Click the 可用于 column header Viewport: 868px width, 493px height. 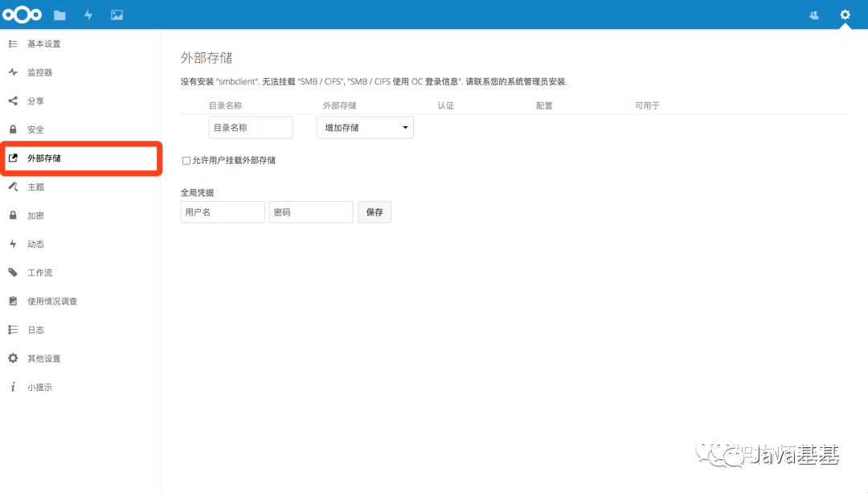[647, 105]
